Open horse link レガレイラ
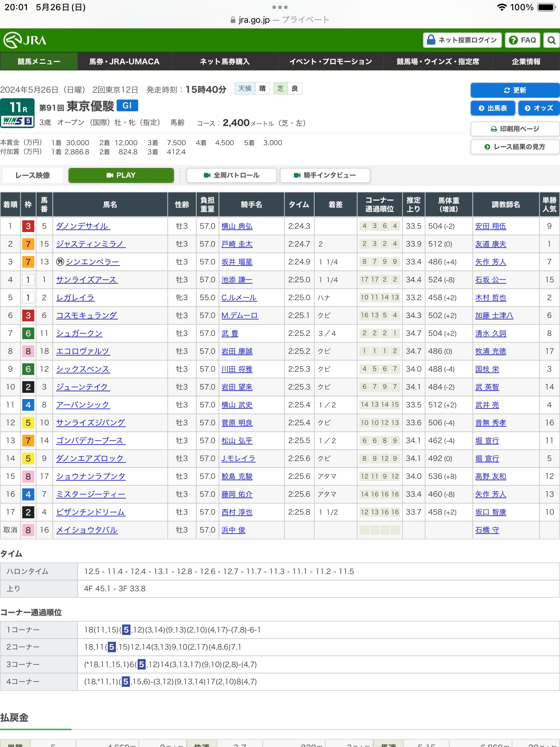The height and width of the screenshot is (747, 560). click(x=75, y=298)
